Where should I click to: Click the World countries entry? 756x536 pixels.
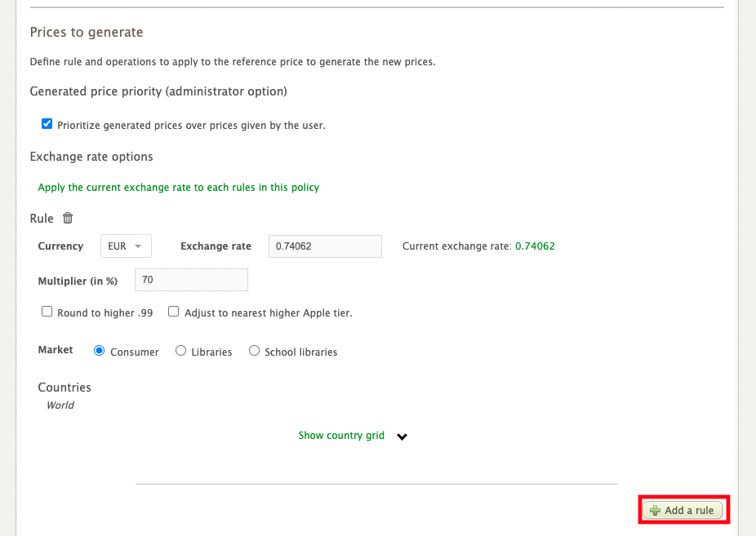coord(60,405)
